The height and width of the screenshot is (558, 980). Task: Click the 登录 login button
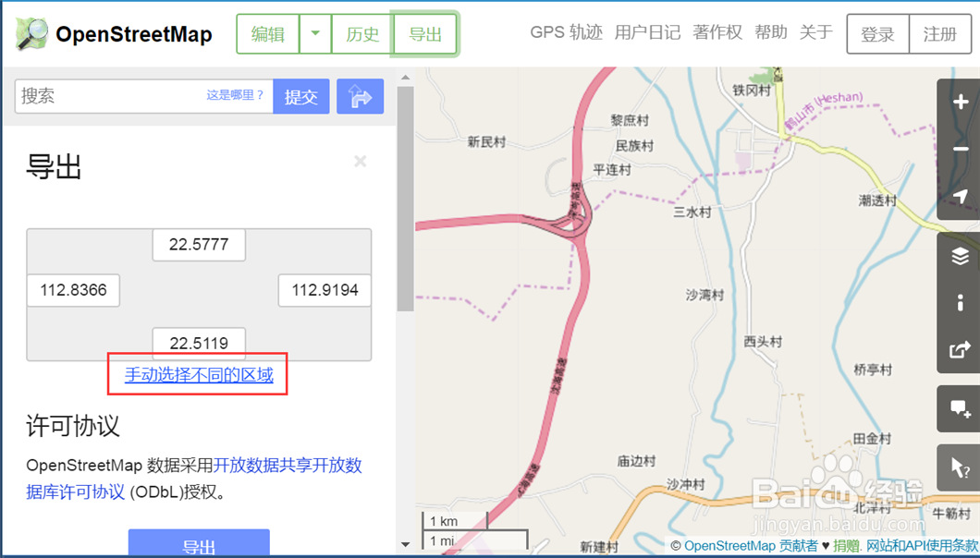pos(877,34)
